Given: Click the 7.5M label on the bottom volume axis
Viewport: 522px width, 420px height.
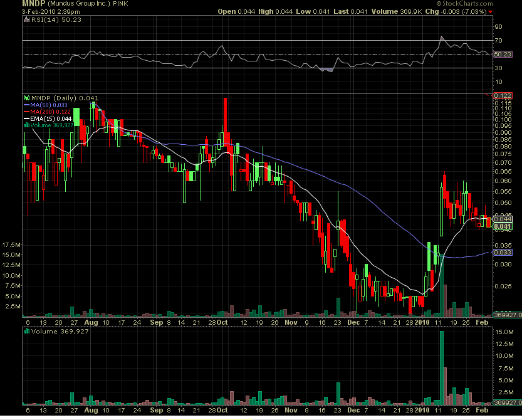Looking at the screenshot, I should pyautogui.click(x=506, y=368).
